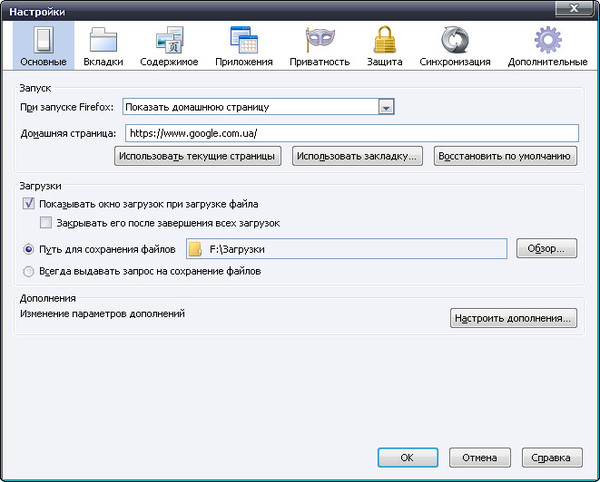The width and height of the screenshot is (600, 482).
Task: Click the F:\Загрузки download path field
Action: tap(347, 249)
